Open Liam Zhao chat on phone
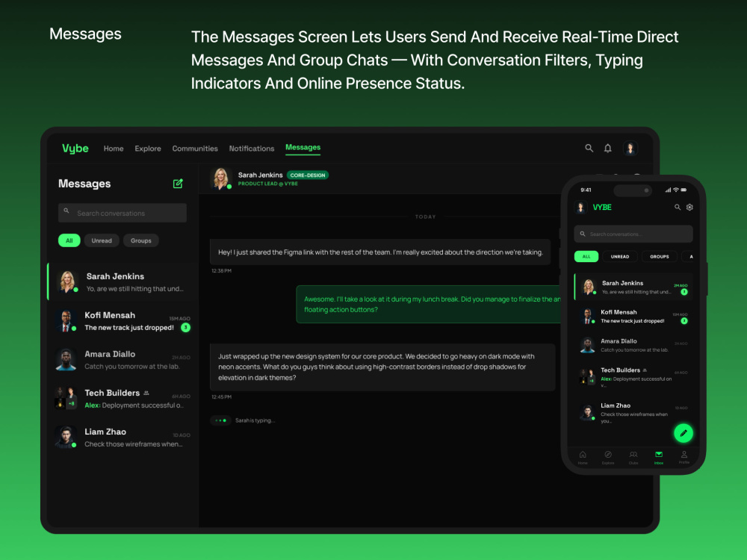Image resolution: width=747 pixels, height=560 pixels. 633,412
